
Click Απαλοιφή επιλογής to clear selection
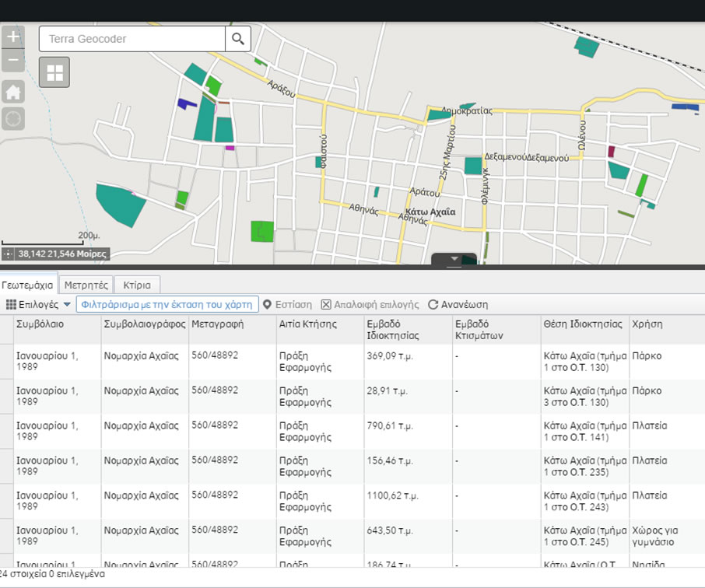[370, 304]
